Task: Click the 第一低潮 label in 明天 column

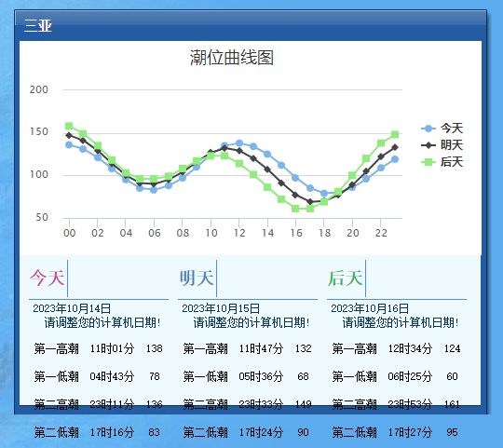Action: [206, 376]
